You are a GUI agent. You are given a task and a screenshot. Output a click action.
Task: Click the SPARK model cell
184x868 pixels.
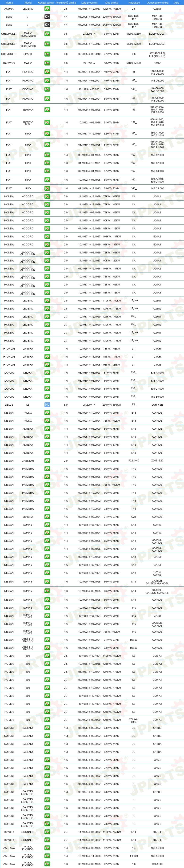pos(28,54)
